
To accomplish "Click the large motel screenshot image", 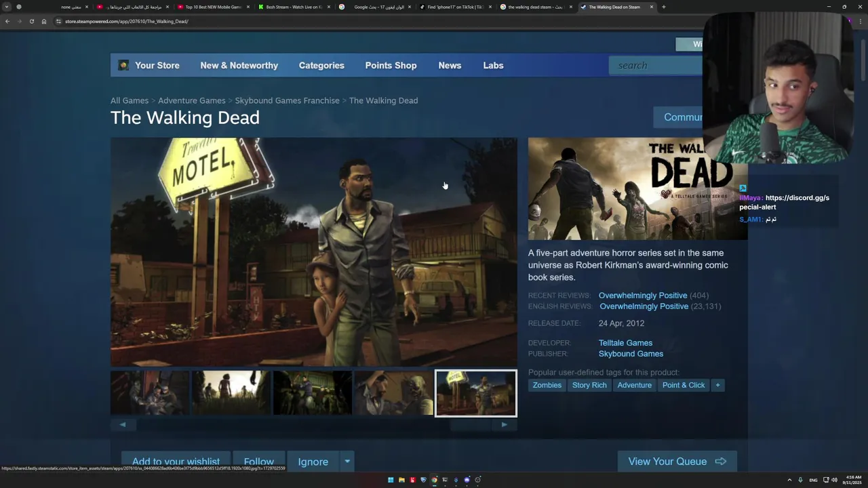I will [314, 252].
